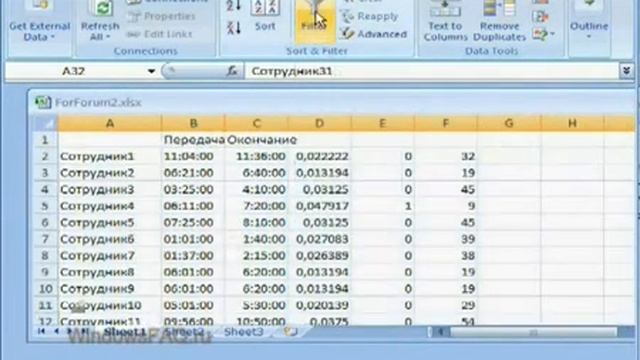The width and height of the screenshot is (640, 360).
Task: Click the cell with 03:25:00
Action: coord(193,189)
